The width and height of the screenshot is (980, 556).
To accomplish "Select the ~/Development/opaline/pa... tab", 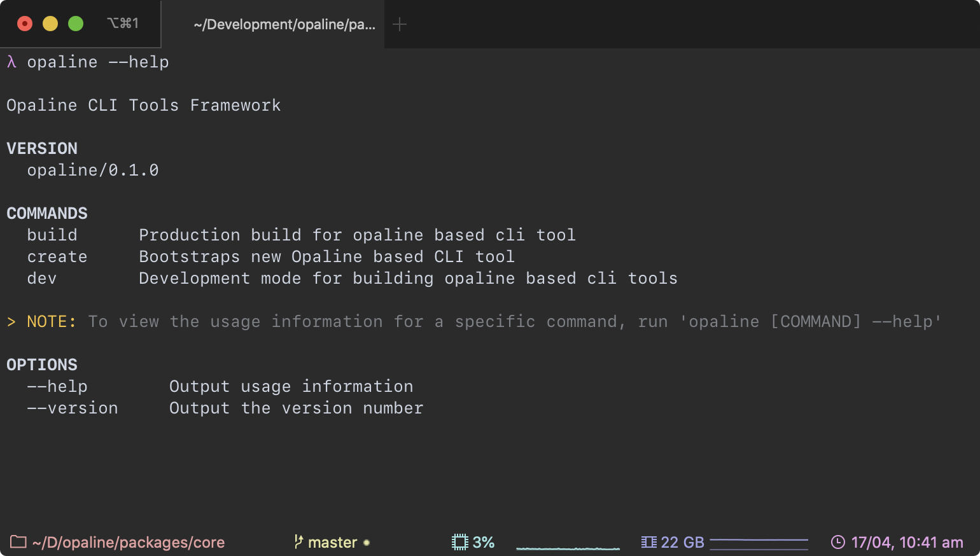I will coord(273,24).
